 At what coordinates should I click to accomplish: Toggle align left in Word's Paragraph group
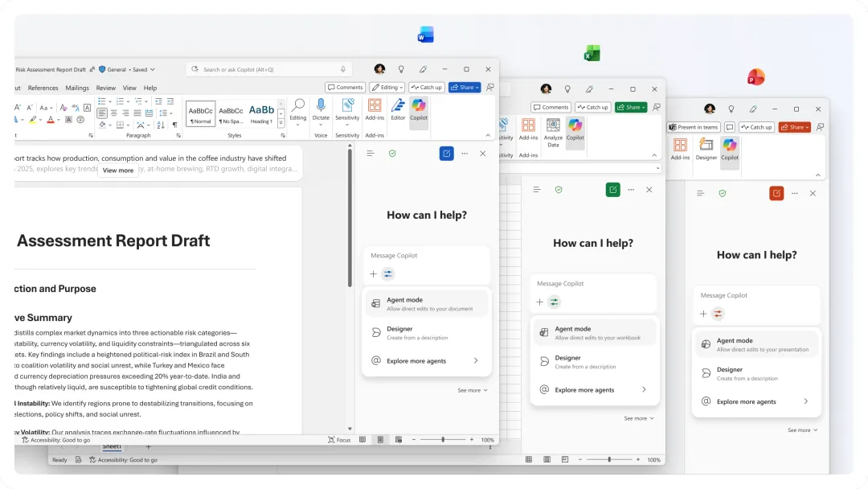tap(102, 113)
